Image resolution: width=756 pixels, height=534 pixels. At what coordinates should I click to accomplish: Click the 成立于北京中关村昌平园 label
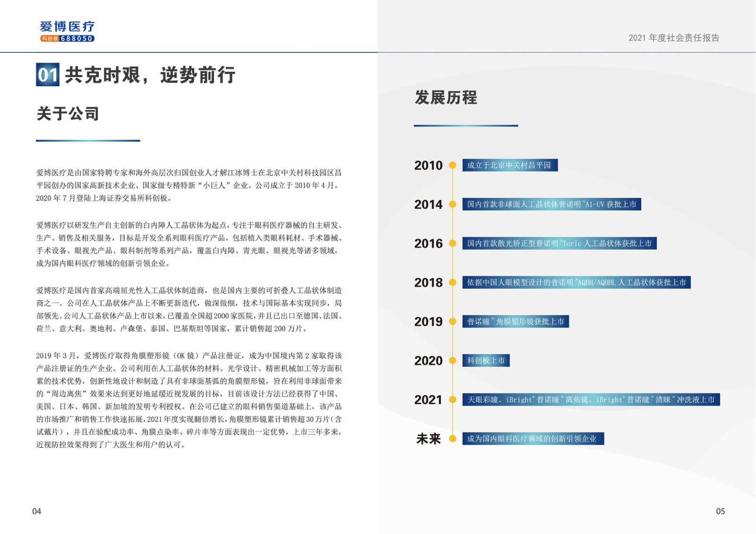[x=509, y=165]
